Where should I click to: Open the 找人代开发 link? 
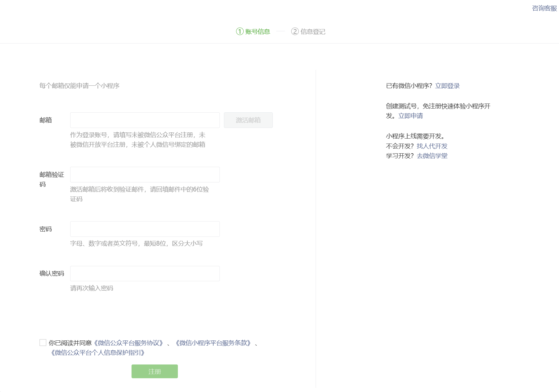pos(432,146)
